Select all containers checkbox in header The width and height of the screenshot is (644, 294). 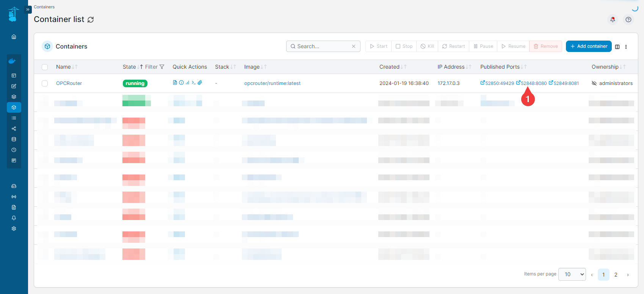(x=45, y=67)
